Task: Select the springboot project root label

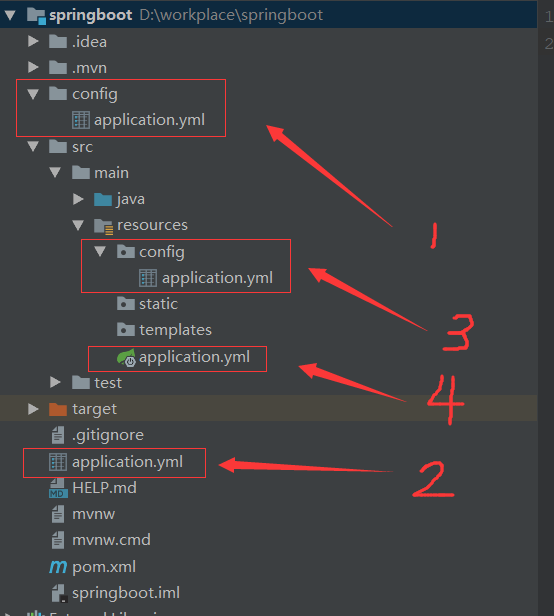Action: point(91,15)
